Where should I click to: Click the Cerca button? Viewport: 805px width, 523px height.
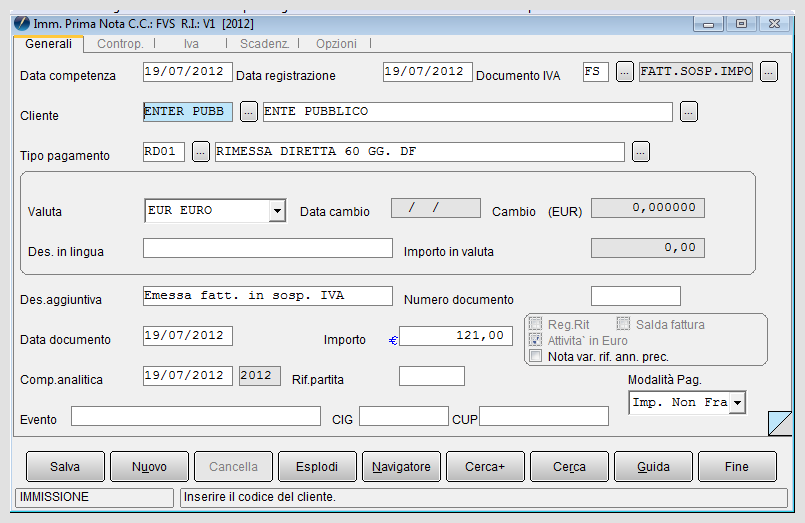569,467
